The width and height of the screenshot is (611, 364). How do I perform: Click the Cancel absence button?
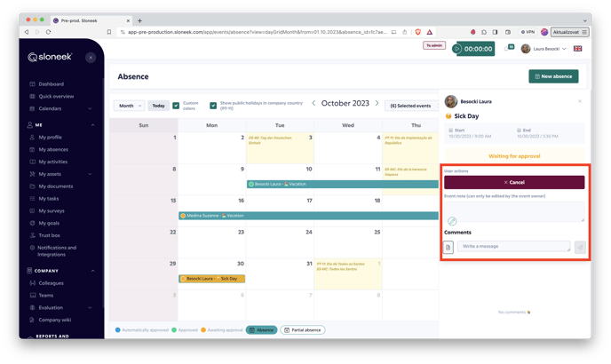click(514, 182)
